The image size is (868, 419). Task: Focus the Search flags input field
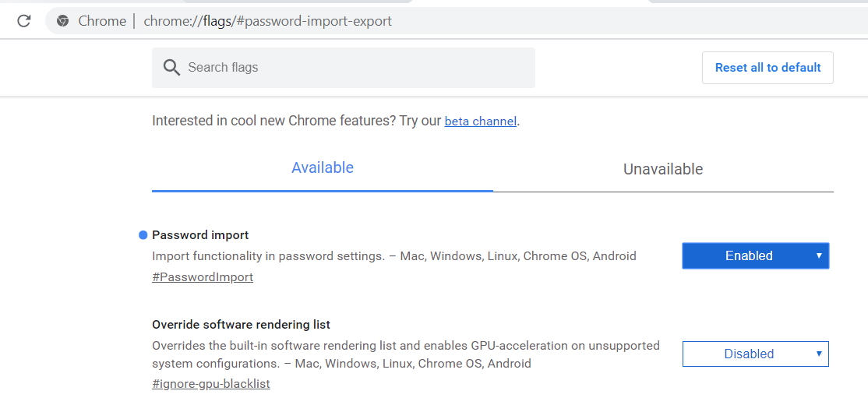pos(351,68)
